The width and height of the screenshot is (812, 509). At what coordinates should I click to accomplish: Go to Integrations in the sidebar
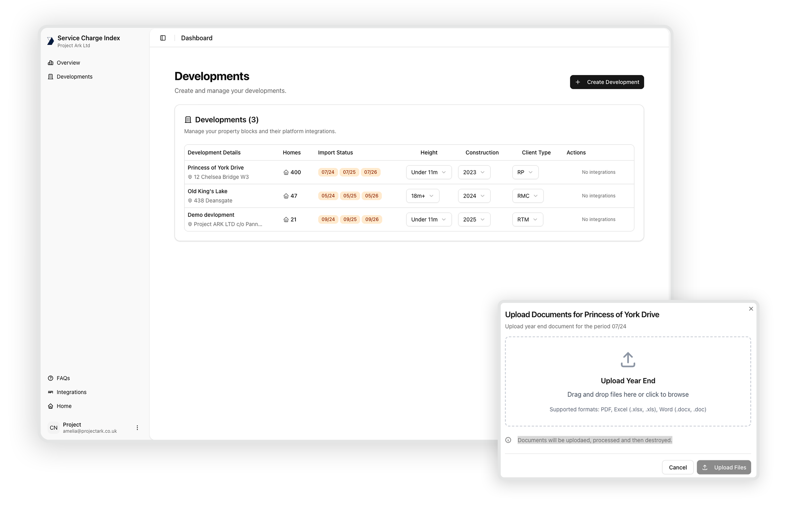pos(71,392)
